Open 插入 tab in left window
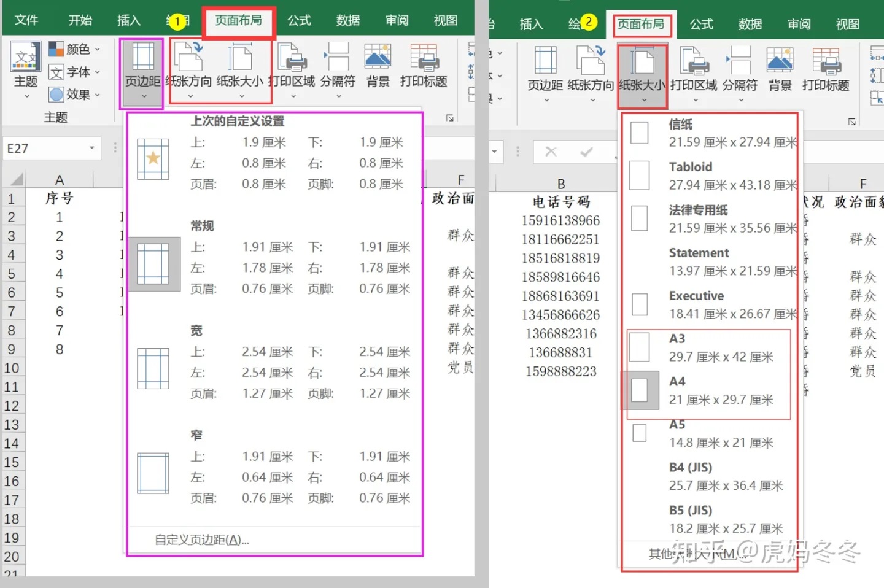The height and width of the screenshot is (588, 884). (129, 20)
